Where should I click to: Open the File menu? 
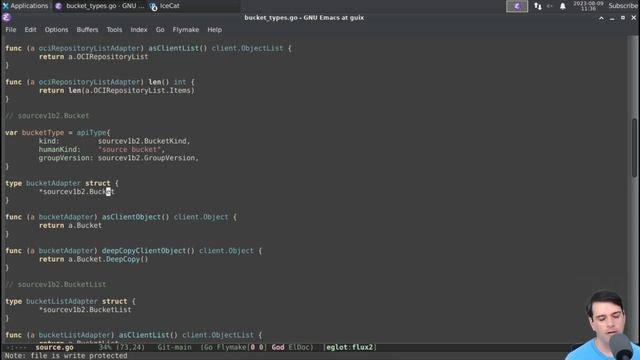point(11,30)
